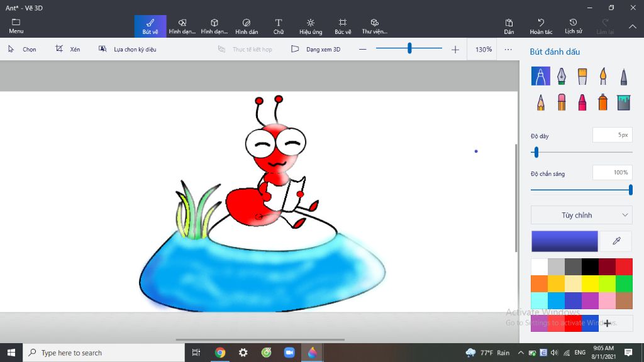
Task: Click the current color preview box
Action: (564, 241)
